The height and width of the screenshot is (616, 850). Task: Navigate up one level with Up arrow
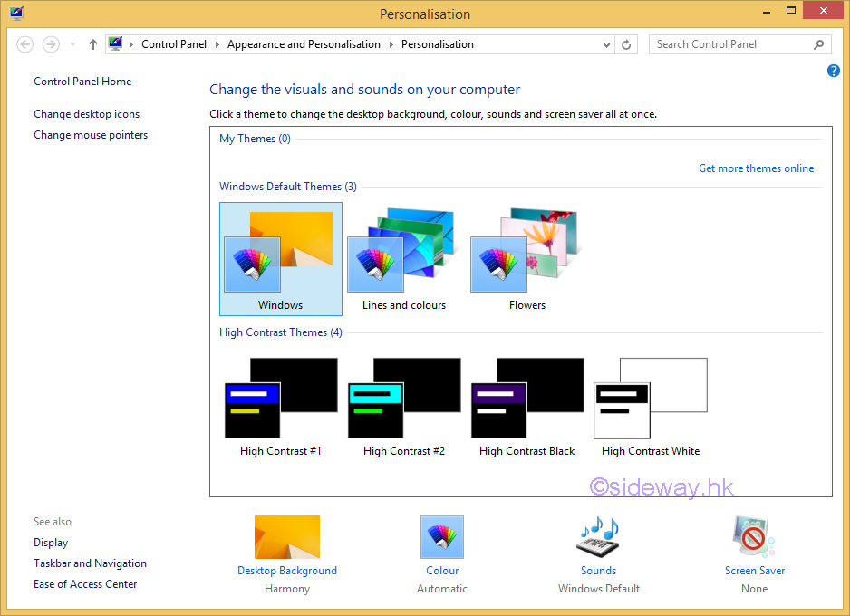tap(93, 44)
